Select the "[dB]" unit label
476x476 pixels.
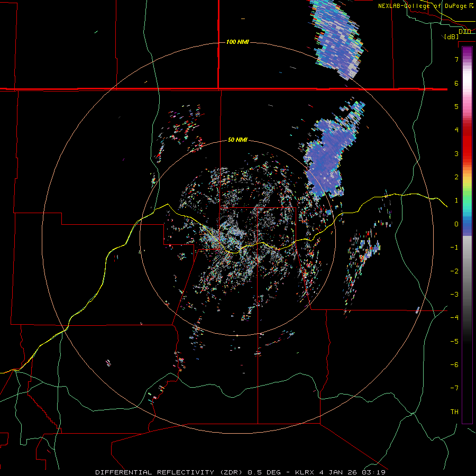[x=452, y=36]
